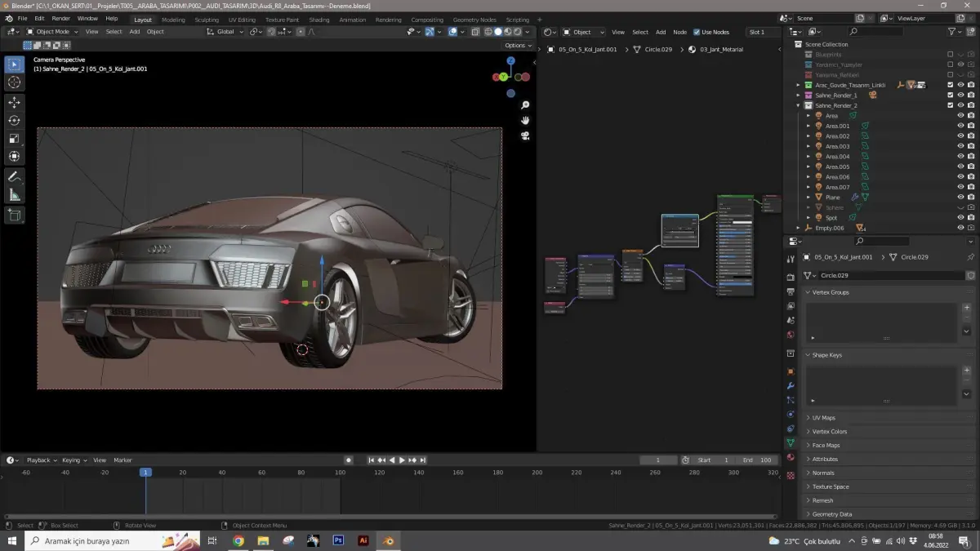Open the Object Mode dropdown
Viewport: 980px width, 551px height.
click(x=52, y=32)
